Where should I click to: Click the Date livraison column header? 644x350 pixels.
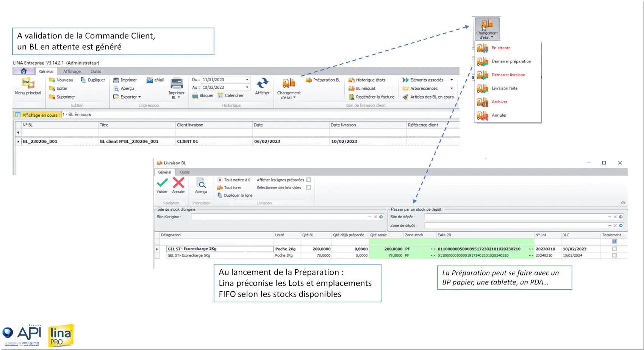368,125
